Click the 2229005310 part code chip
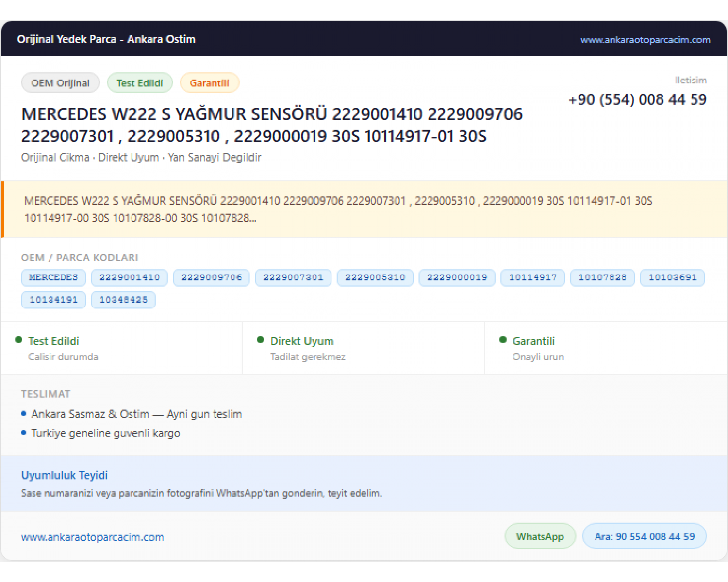This screenshot has height=582, width=728. coord(375,277)
